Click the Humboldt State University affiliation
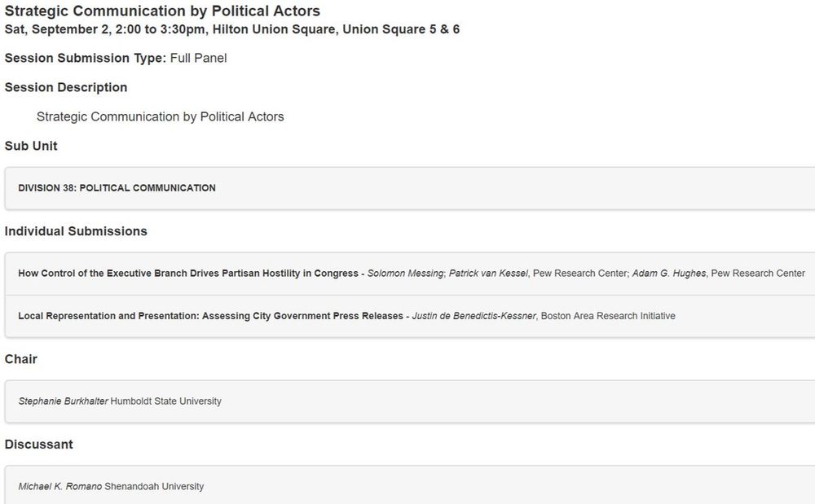Image resolution: width=815 pixels, height=504 pixels. (165, 401)
